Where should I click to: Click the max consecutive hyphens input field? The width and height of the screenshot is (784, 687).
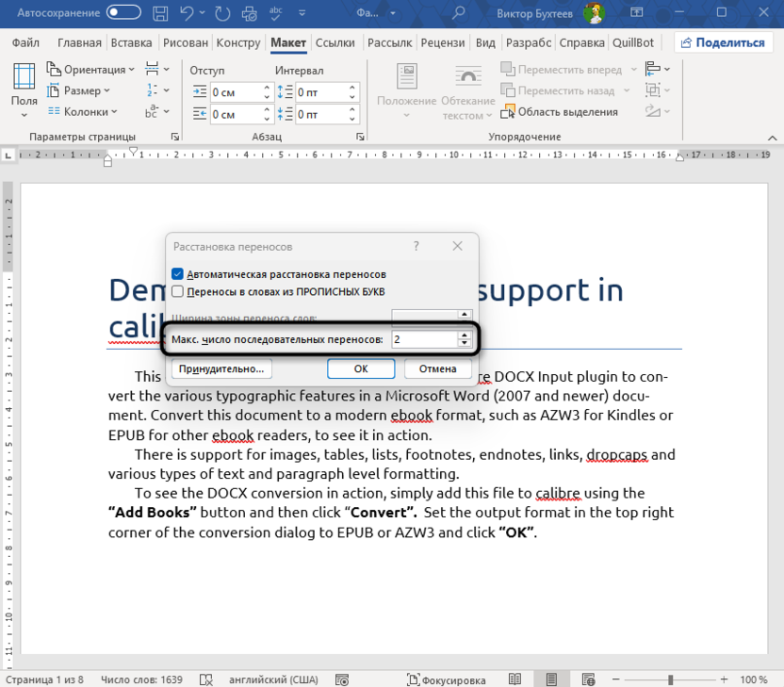click(x=424, y=339)
